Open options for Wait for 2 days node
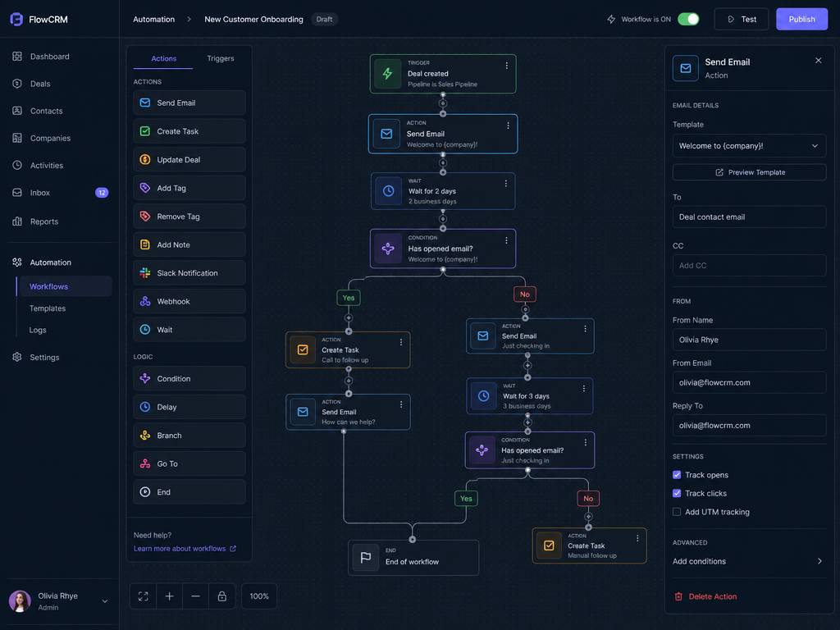The height and width of the screenshot is (630, 840). (x=505, y=183)
